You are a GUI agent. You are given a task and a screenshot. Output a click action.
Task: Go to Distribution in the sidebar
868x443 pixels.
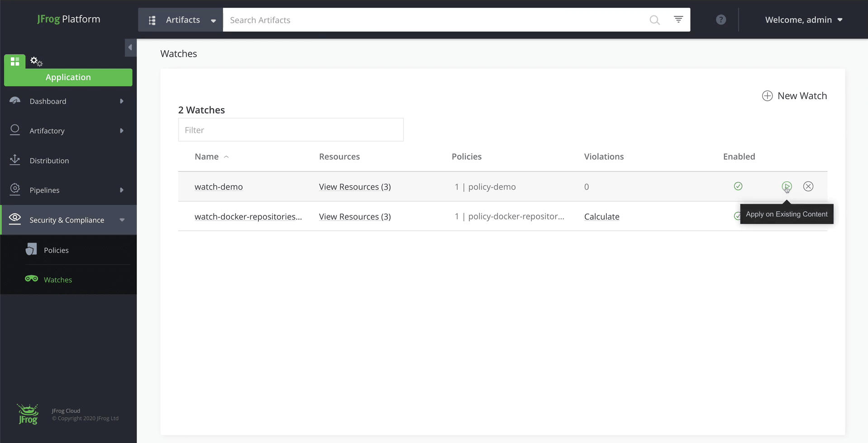[x=49, y=161]
